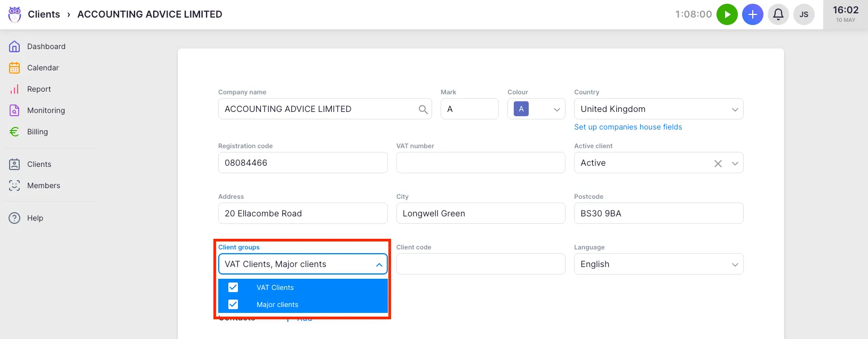The width and height of the screenshot is (868, 339).
Task: Open the Colour swatch picker
Action: click(536, 109)
